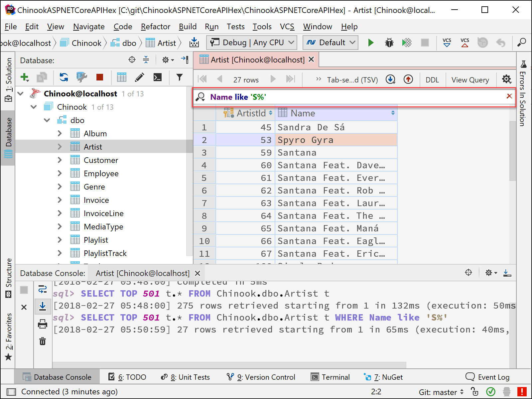Open Database panel settings gear dropdown
Viewport: 532px width, 399px height.
click(x=168, y=60)
